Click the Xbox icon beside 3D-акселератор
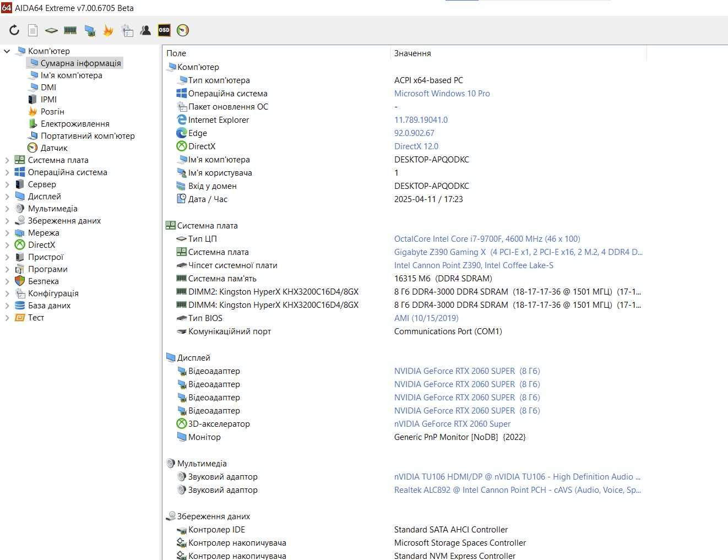Screen dimensions: 728x560 click(x=181, y=423)
